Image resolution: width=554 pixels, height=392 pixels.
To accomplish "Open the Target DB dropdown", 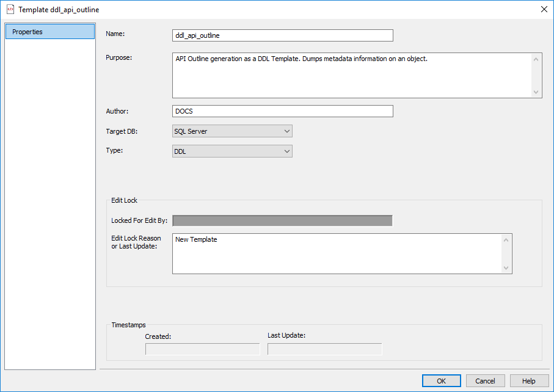I will 233,131.
